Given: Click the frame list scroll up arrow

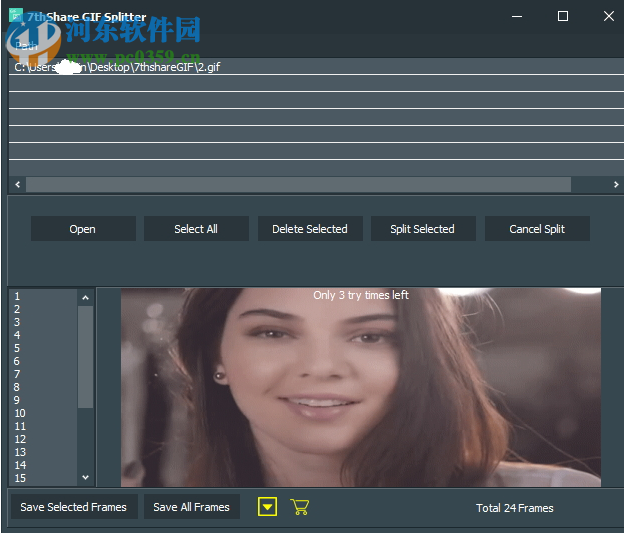Looking at the screenshot, I should [x=86, y=298].
